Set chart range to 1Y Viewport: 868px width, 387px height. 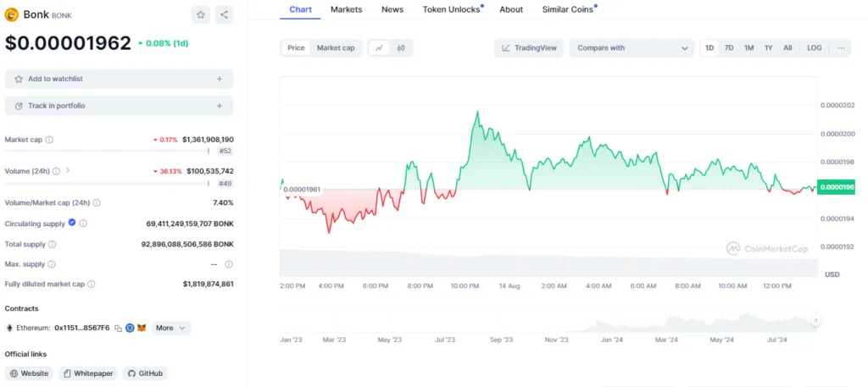tap(768, 48)
